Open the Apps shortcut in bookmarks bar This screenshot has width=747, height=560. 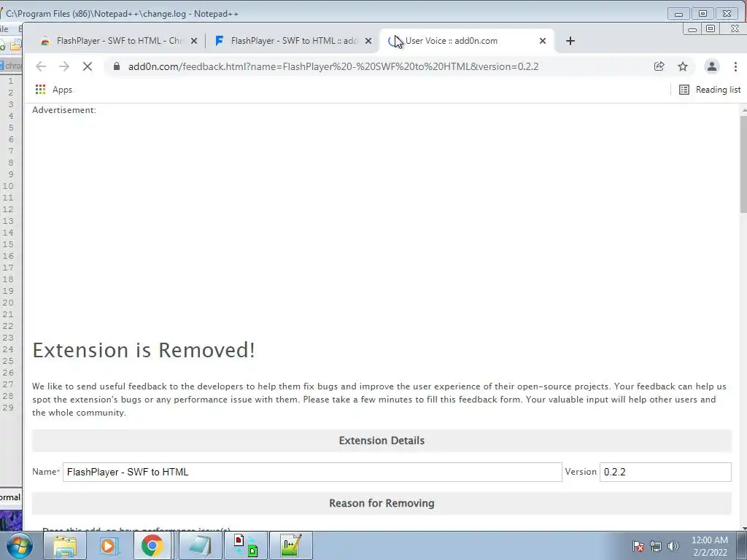click(x=54, y=90)
